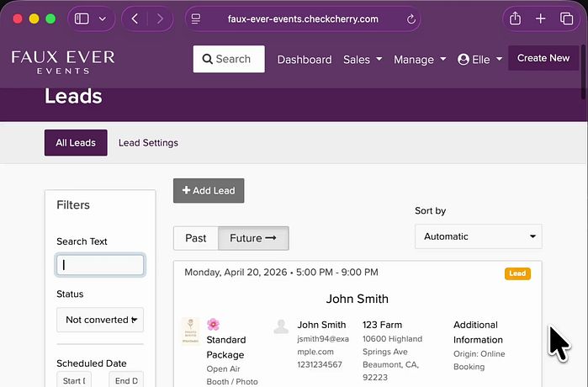This screenshot has width=588, height=387.
Task: Switch to the Lead Settings tab
Action: (x=148, y=143)
